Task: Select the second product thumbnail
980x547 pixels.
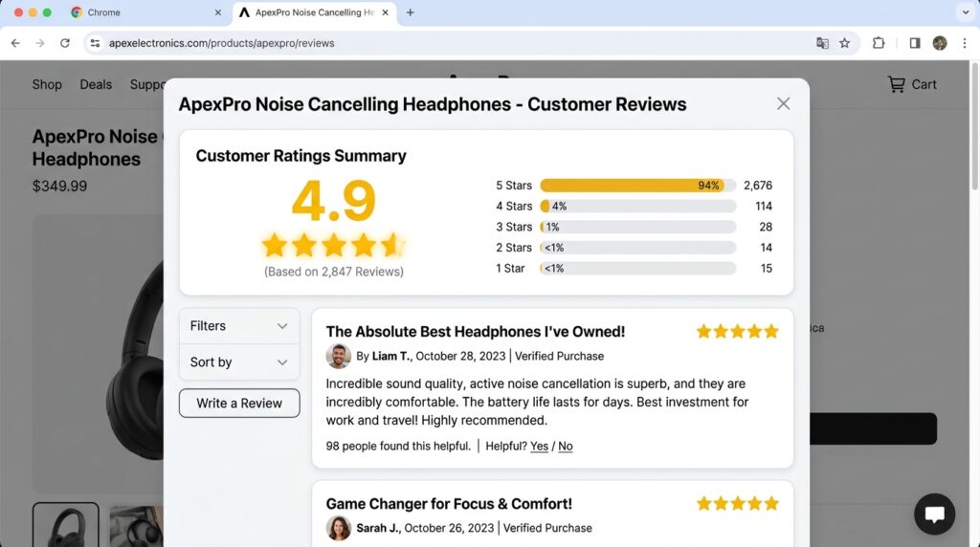Action: coord(136,526)
